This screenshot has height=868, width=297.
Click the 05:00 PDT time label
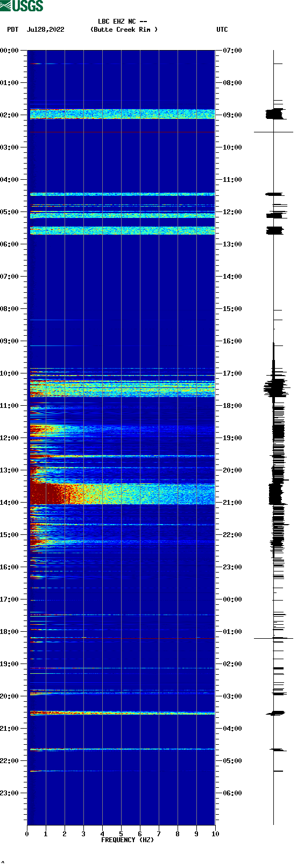(x=10, y=212)
